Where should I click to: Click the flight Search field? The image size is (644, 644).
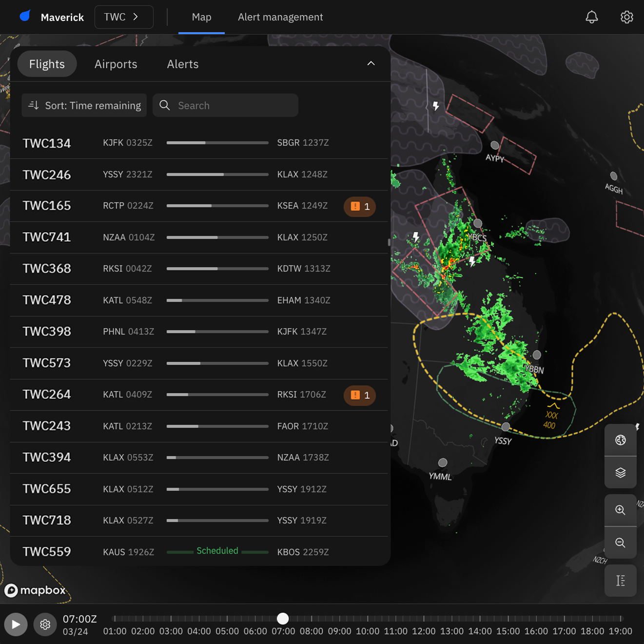click(225, 105)
